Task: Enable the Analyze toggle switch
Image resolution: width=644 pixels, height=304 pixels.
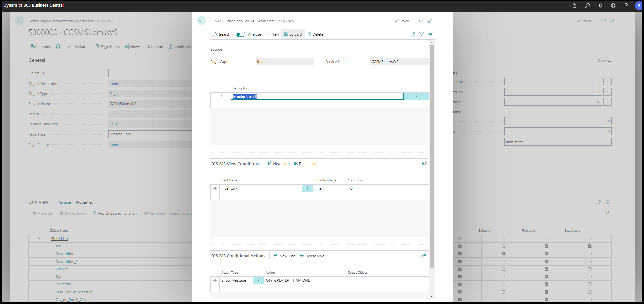Action: 240,34
